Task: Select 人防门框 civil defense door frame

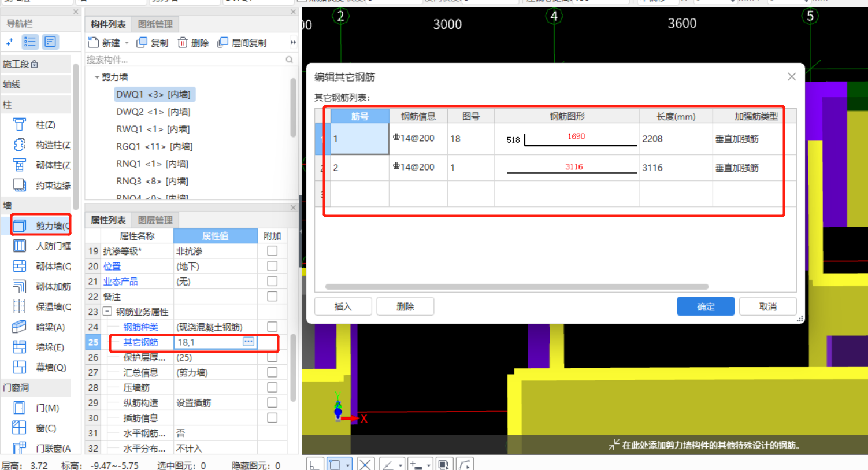Action: (40, 246)
